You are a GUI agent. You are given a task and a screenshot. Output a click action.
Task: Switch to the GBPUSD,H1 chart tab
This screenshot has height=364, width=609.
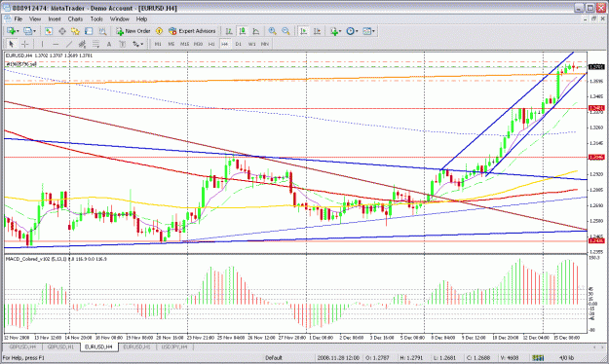(x=60, y=346)
